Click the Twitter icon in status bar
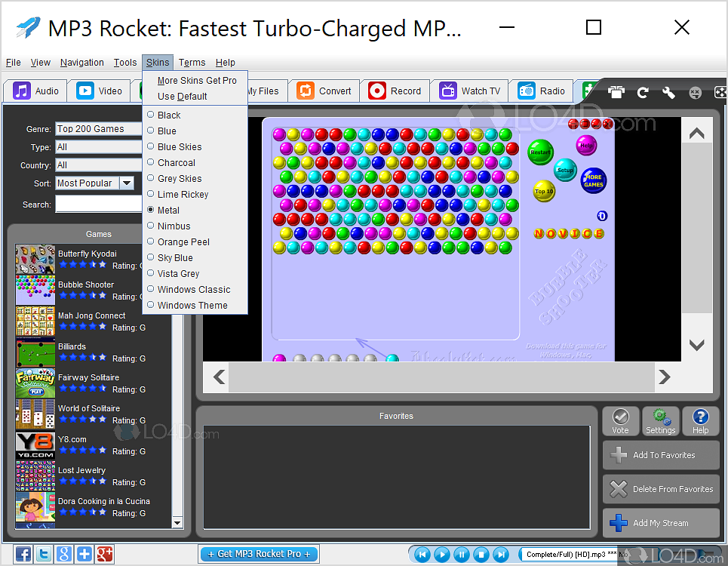 [44, 554]
